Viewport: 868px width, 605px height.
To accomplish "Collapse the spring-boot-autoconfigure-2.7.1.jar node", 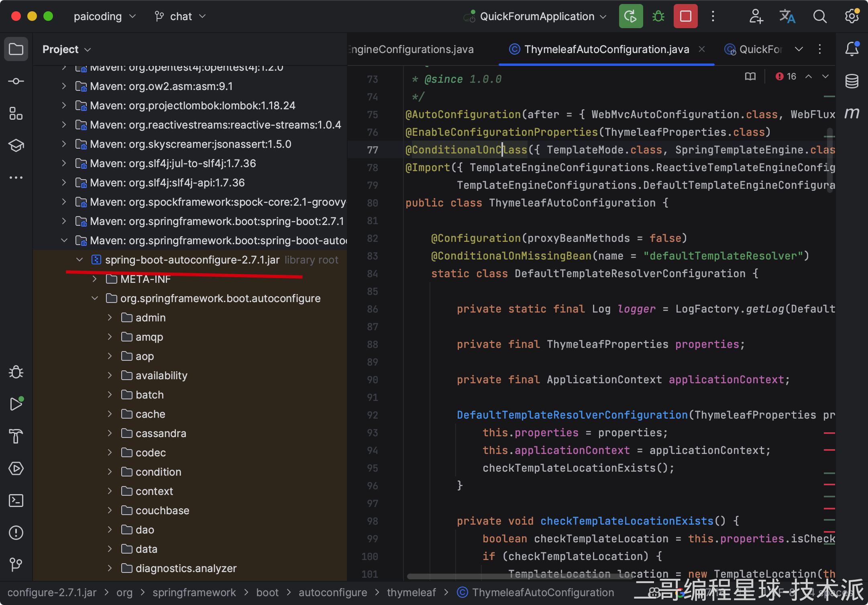I will [x=79, y=260].
